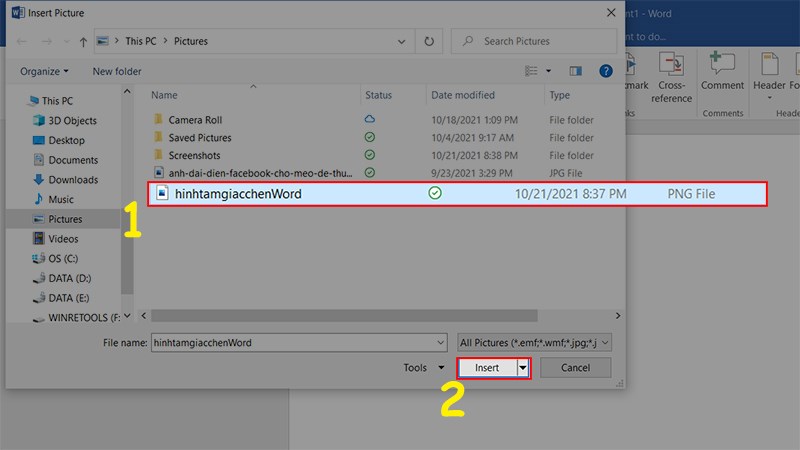Click the horizontal scrollbar right arrow
This screenshot has height=450, width=800.
[618, 316]
